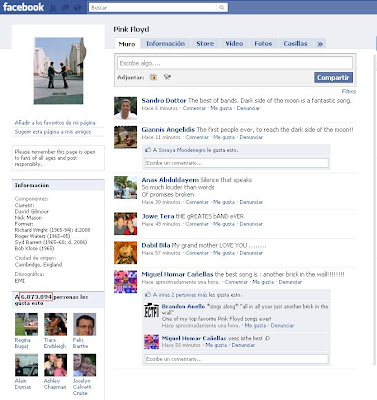Viewport: 377px width, 400px height.
Task: Click the Compartir button
Action: (333, 77)
